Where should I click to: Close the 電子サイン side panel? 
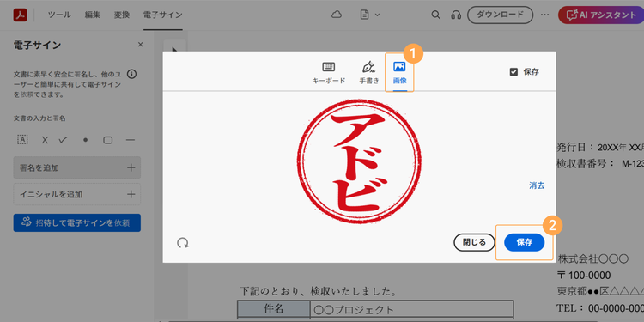[141, 45]
